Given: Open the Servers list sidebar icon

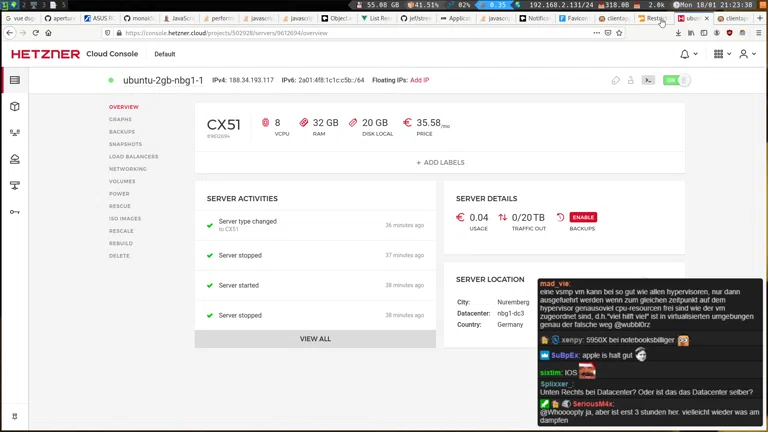Looking at the screenshot, I should click(x=15, y=80).
